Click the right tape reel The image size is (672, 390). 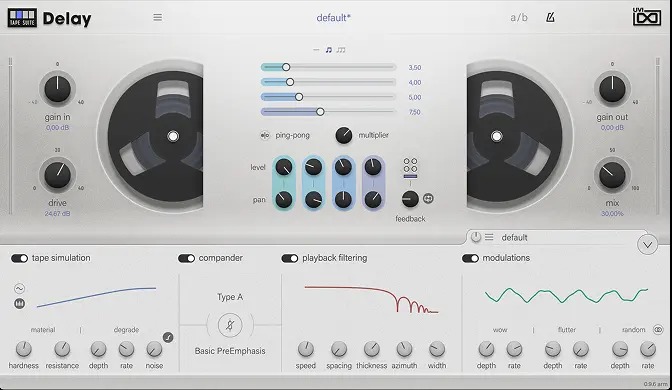coord(519,136)
